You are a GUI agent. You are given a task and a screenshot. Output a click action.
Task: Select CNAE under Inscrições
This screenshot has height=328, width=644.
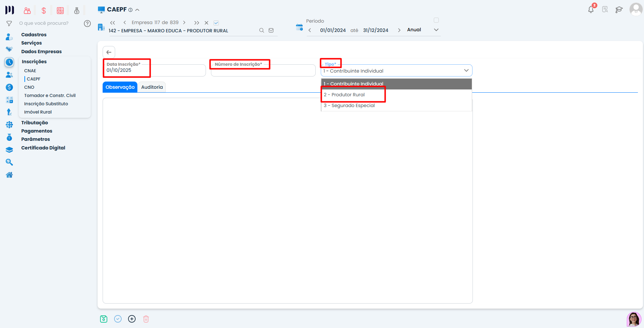[30, 71]
